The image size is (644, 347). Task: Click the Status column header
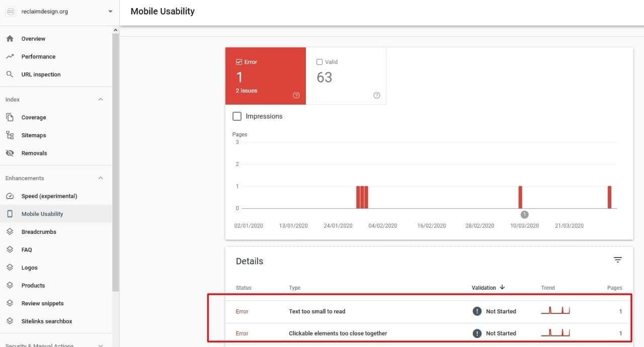tap(244, 288)
